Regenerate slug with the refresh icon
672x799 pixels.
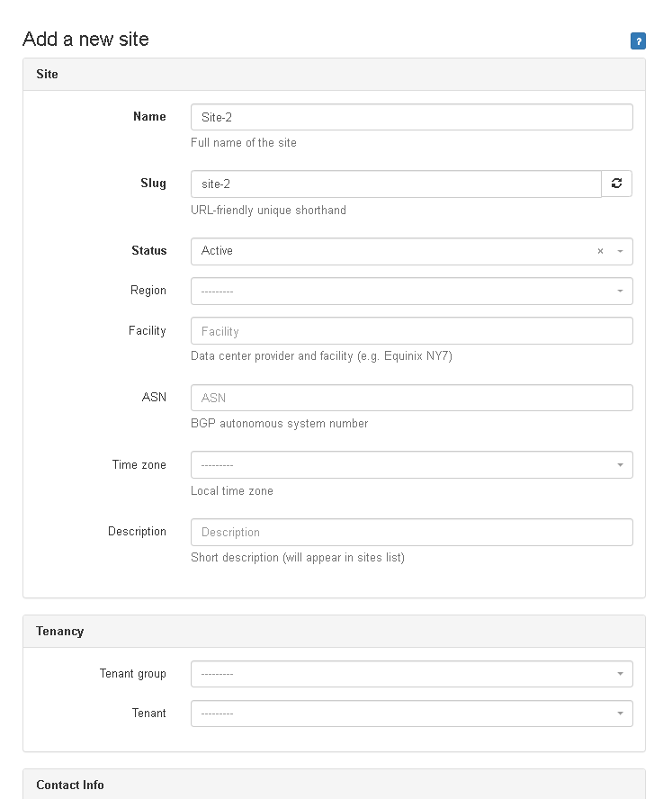(616, 184)
